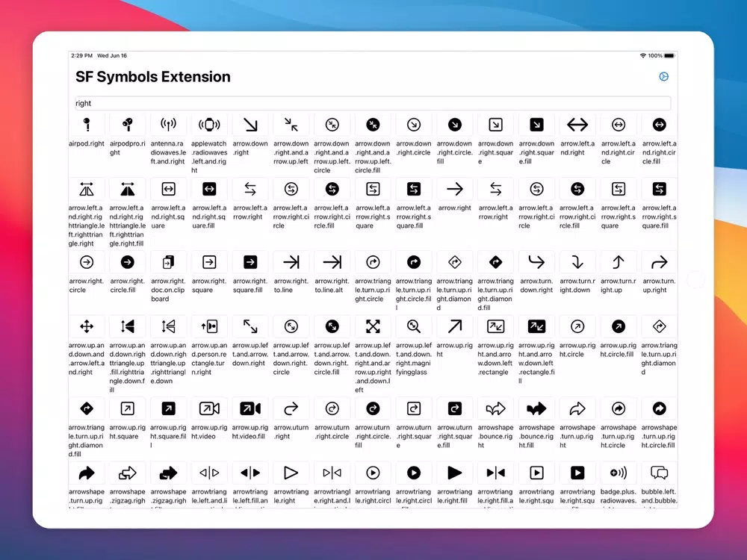
Task: Click the "arrow.up.right.square.fill" label text
Action: [168, 436]
